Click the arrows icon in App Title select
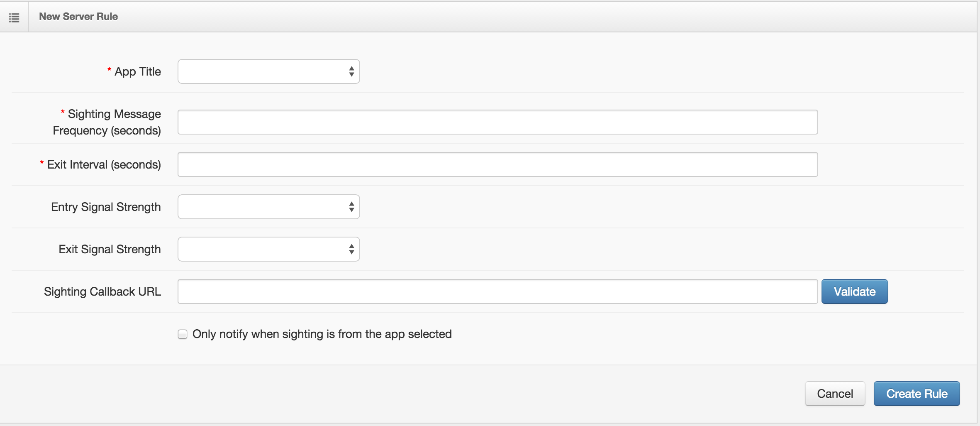980x426 pixels. 351,71
